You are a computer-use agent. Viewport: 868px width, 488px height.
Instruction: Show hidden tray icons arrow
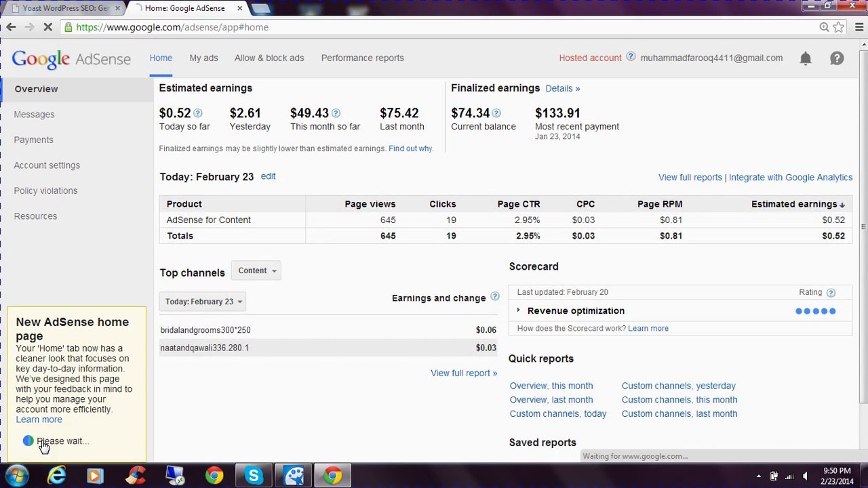click(758, 476)
